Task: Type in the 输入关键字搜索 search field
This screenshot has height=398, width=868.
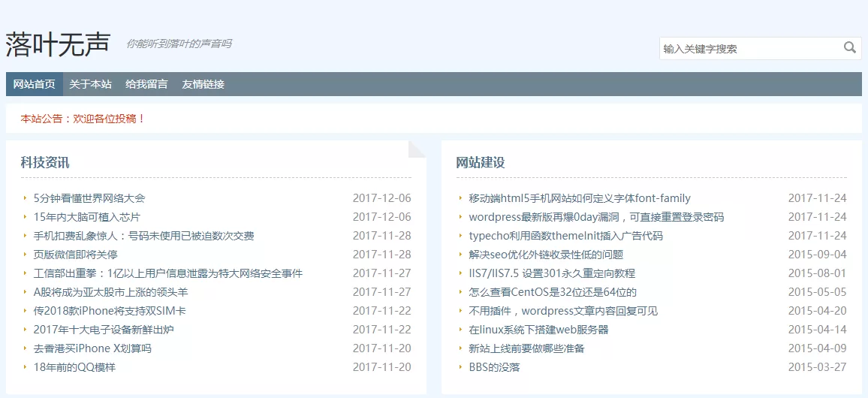Action: click(749, 49)
